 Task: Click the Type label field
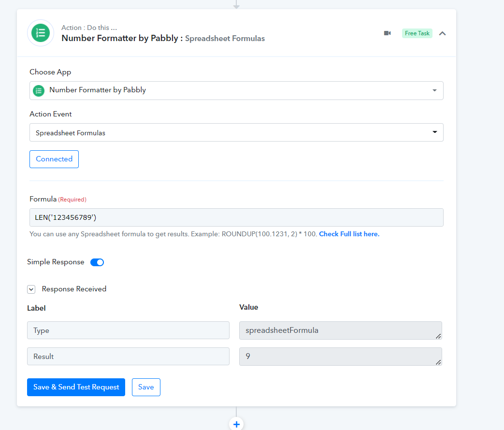point(128,330)
